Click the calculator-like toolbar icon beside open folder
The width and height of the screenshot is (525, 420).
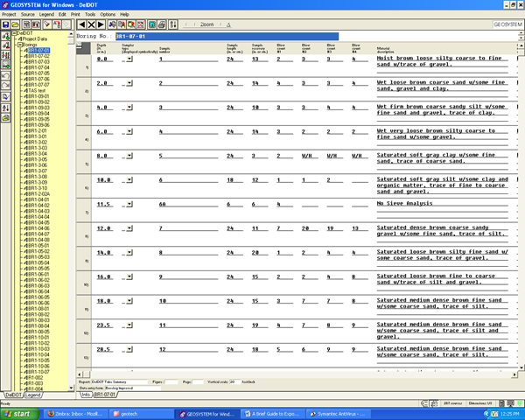pyautogui.click(x=26, y=24)
